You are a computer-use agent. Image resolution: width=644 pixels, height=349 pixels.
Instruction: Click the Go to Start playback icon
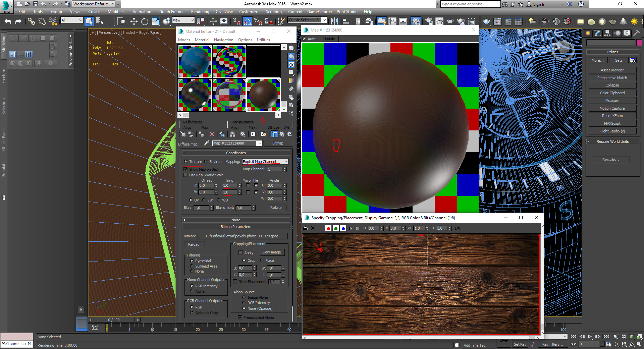click(574, 336)
